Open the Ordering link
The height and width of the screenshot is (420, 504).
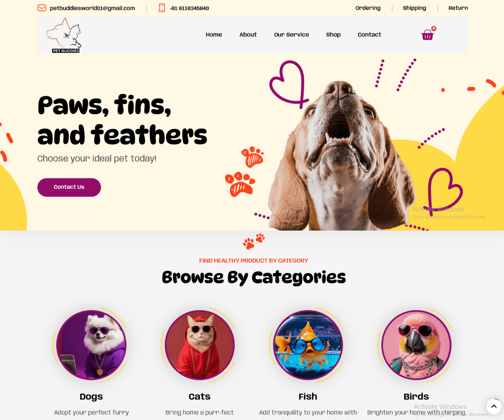click(x=368, y=8)
